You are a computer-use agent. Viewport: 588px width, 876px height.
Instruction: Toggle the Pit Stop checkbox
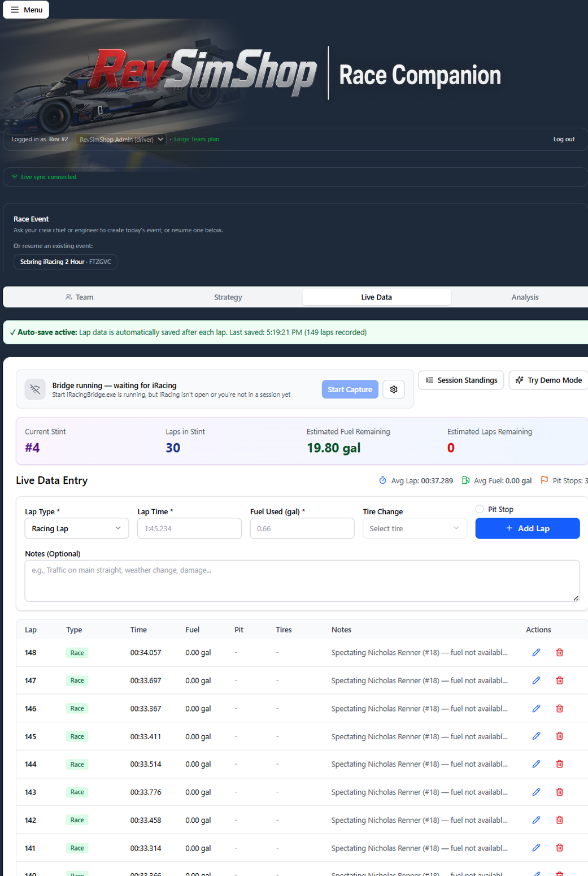click(x=480, y=509)
